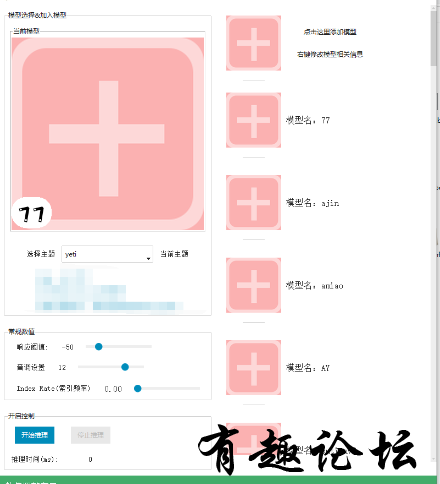Click the 当前主题 current theme label
Image resolution: width=440 pixels, height=484 pixels.
point(174,254)
